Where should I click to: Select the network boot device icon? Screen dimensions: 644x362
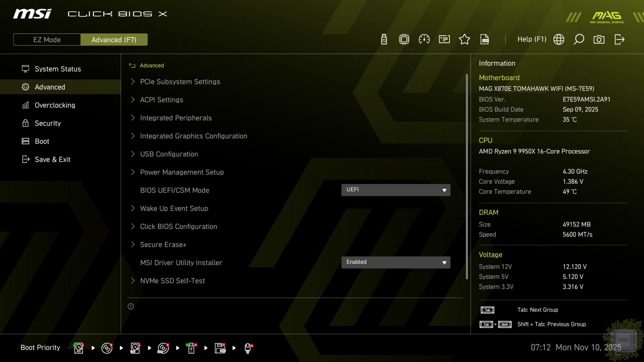coord(248,348)
